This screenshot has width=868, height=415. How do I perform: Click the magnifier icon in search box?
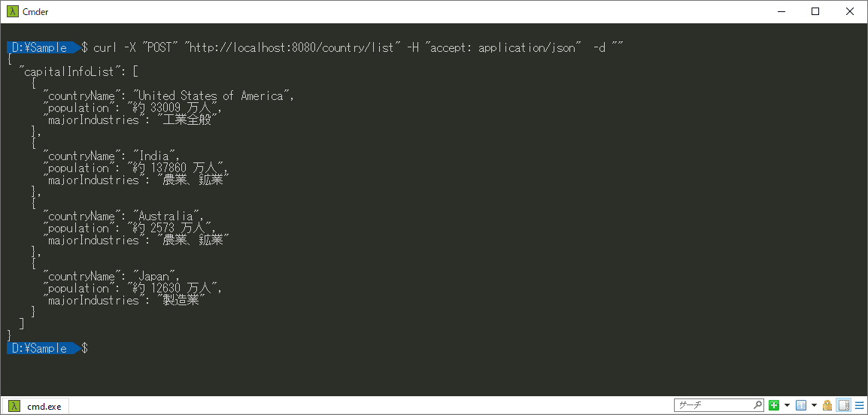click(757, 405)
